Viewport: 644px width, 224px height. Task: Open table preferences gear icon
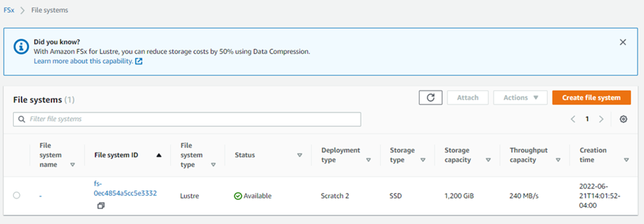[623, 119]
